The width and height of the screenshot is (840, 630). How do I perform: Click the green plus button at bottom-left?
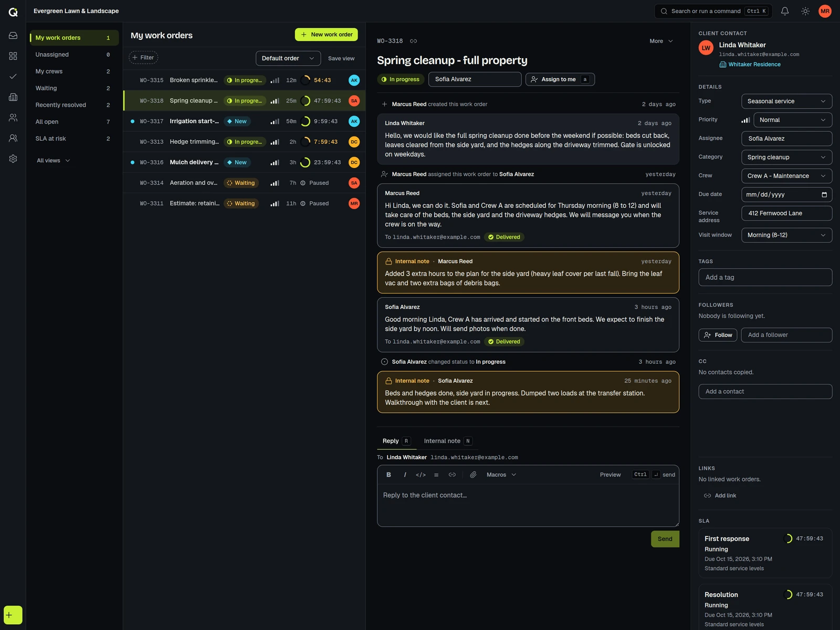(x=13, y=615)
